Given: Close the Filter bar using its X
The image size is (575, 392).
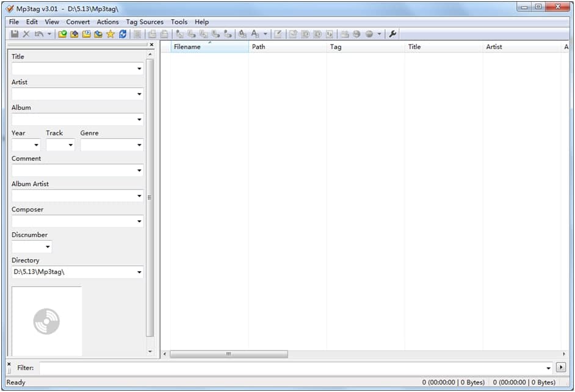Looking at the screenshot, I should [x=9, y=364].
